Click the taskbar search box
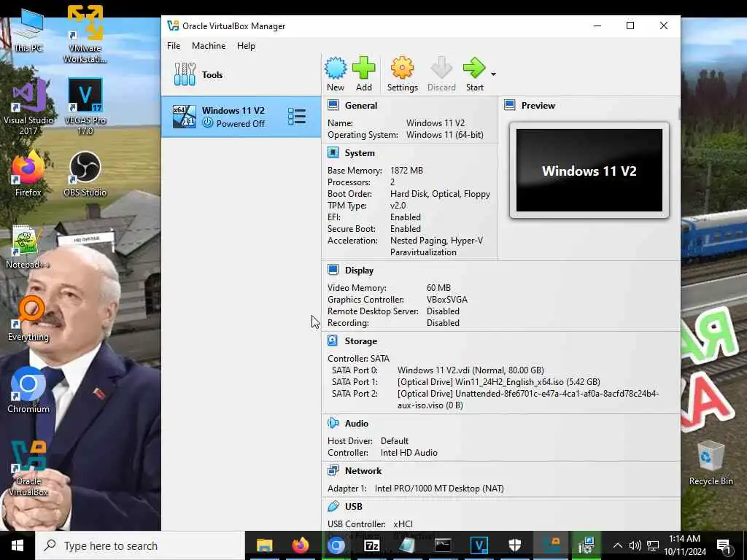747x560 pixels. point(141,545)
